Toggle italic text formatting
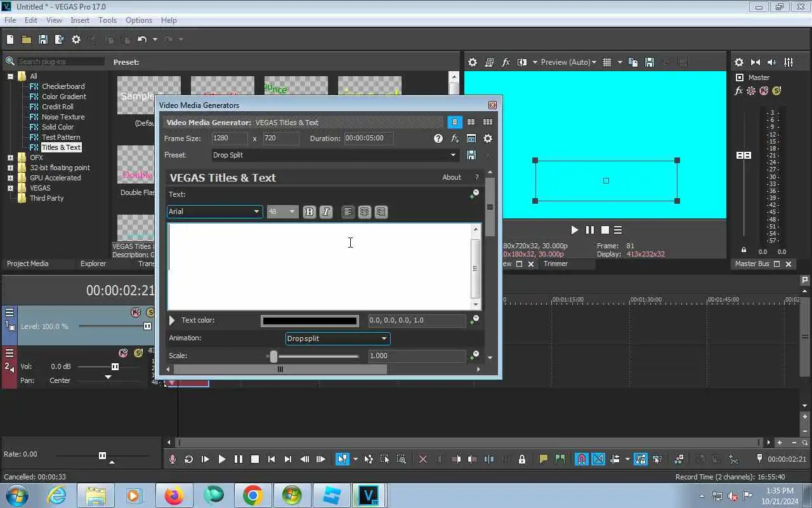812x508 pixels. coord(326,212)
